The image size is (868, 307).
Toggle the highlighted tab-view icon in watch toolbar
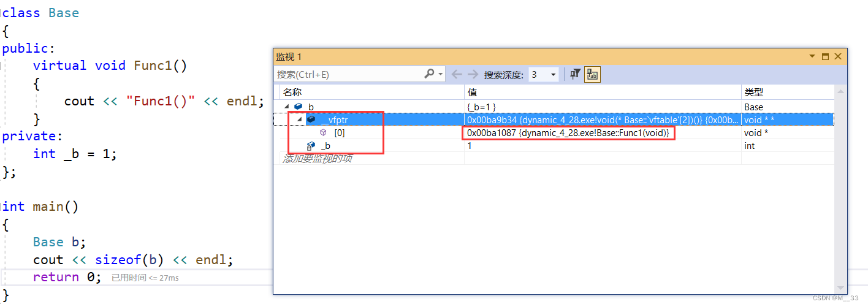click(592, 74)
